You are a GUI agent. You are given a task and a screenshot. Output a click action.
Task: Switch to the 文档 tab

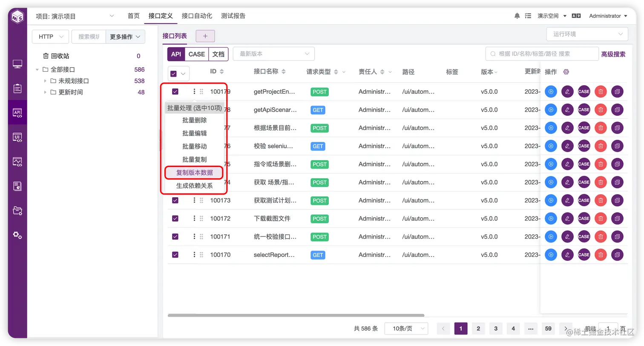click(218, 54)
